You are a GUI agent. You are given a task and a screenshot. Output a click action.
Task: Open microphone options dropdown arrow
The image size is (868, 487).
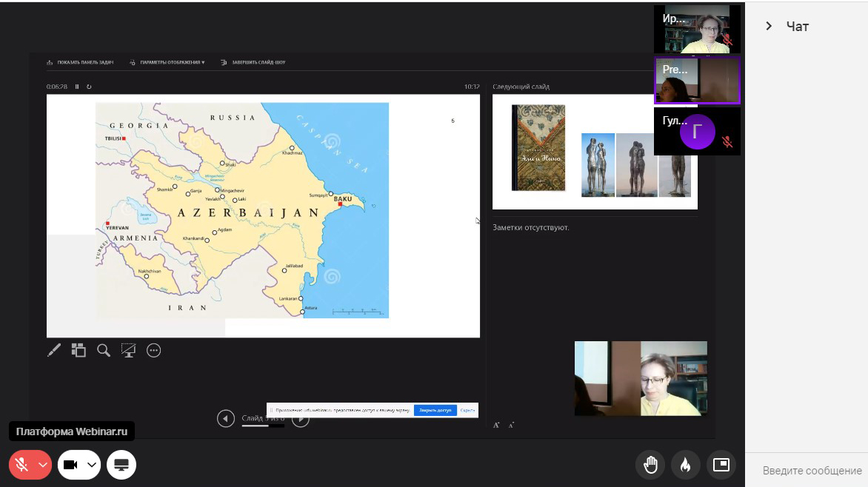(x=43, y=465)
